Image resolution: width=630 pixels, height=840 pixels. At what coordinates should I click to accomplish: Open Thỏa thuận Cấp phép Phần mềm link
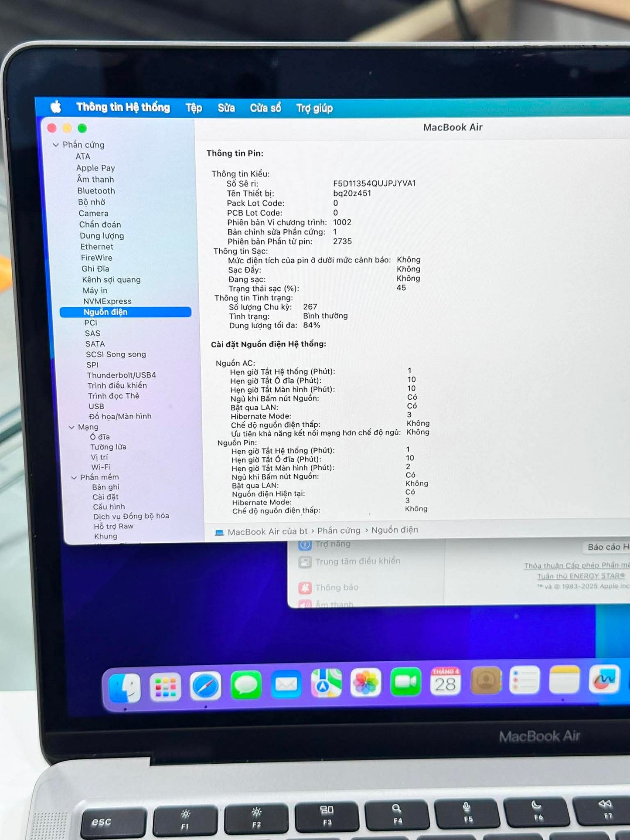pyautogui.click(x=577, y=565)
